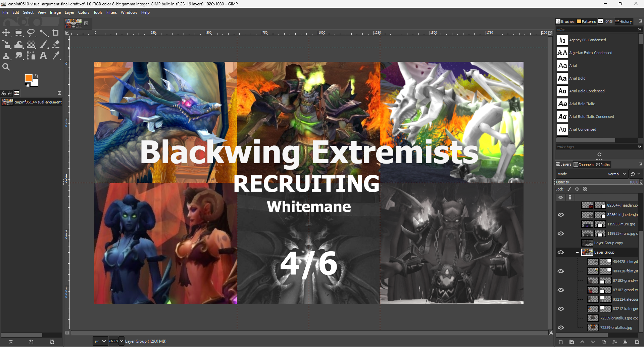Viewport: 644px width, 347px height.
Task: Switch to the Brushes tab
Action: click(x=565, y=21)
